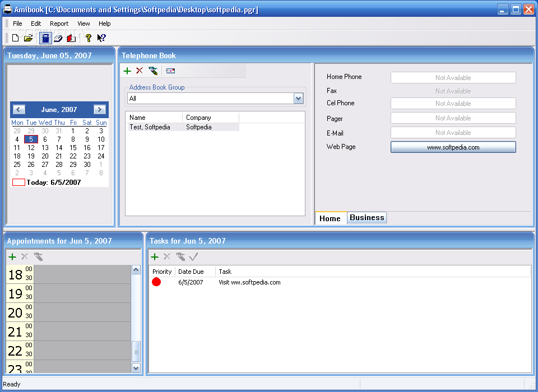Viewport: 538px width, 392px height.
Task: Click the yellow question mark Help icon
Action: coord(89,38)
